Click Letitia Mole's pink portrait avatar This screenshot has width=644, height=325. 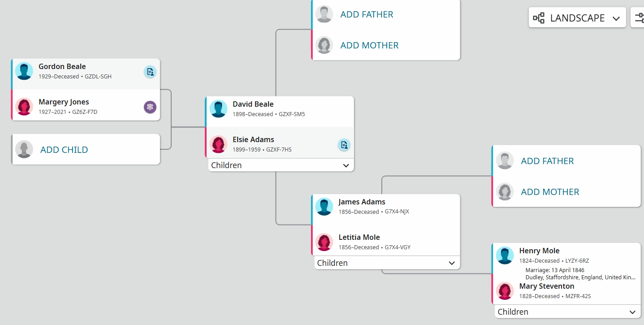324,242
